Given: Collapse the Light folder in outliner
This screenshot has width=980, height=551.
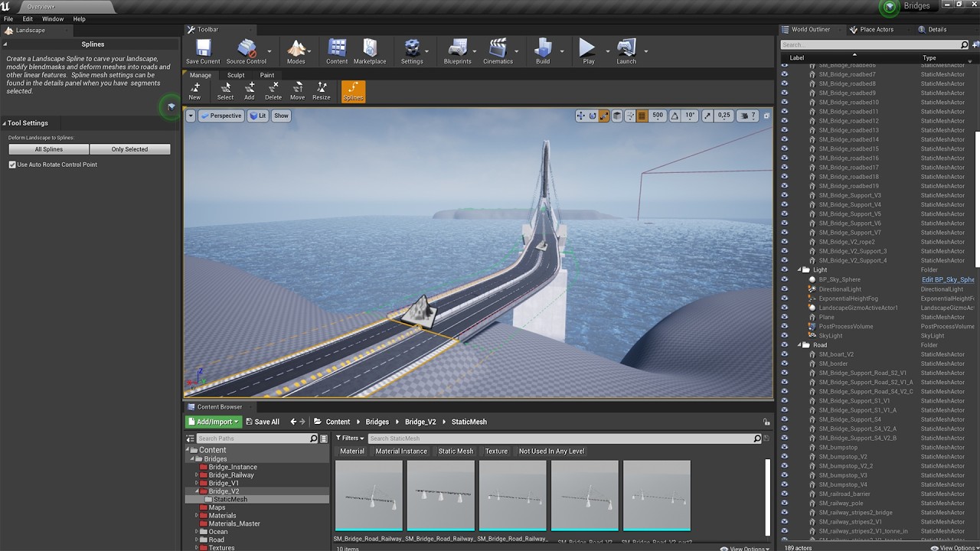Looking at the screenshot, I should pyautogui.click(x=798, y=270).
